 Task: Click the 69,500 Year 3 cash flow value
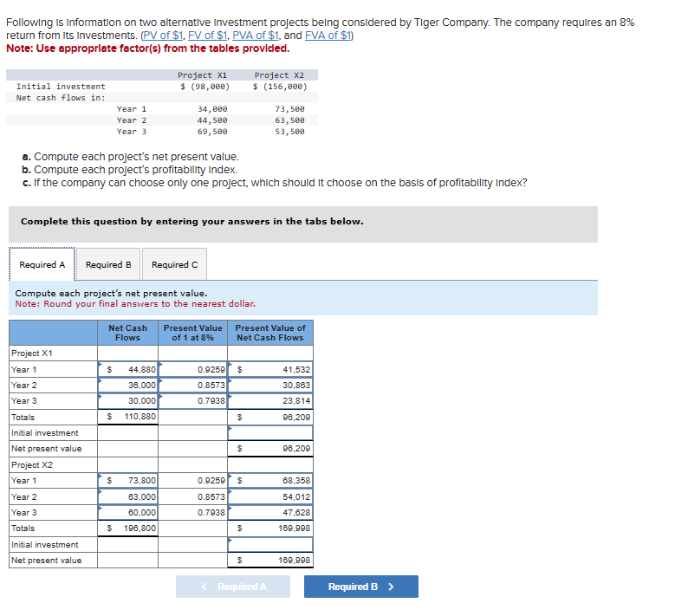tap(212, 132)
